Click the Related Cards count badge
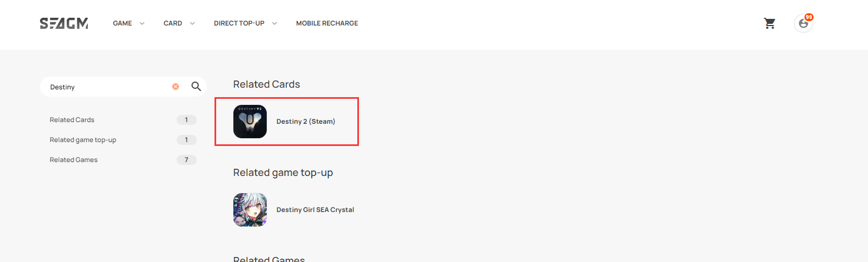This screenshot has height=262, width=868. [x=187, y=120]
